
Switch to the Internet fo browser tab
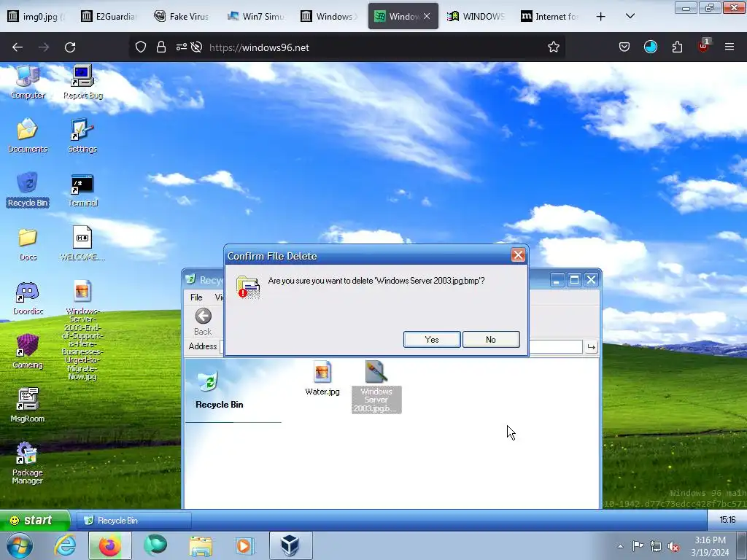(550, 17)
